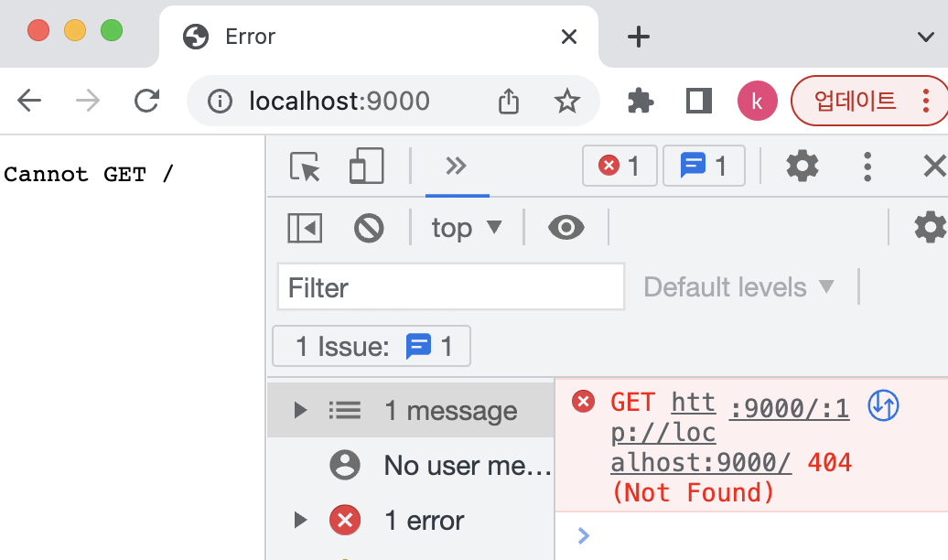Click the :9000/:1 source link
Screen dimensions: 948x560
coord(789,404)
